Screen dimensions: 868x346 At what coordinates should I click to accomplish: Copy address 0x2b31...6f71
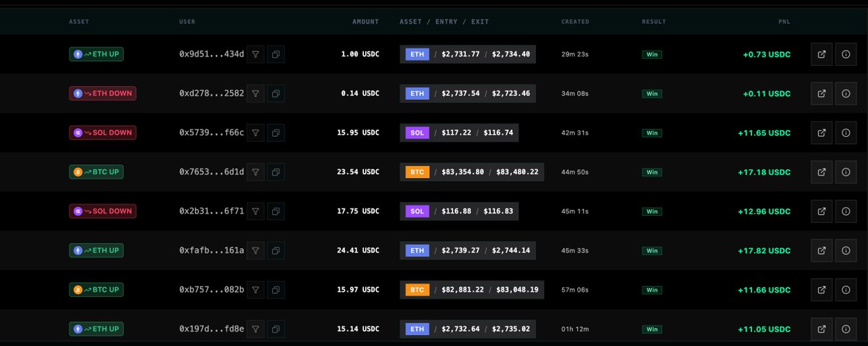point(276,211)
